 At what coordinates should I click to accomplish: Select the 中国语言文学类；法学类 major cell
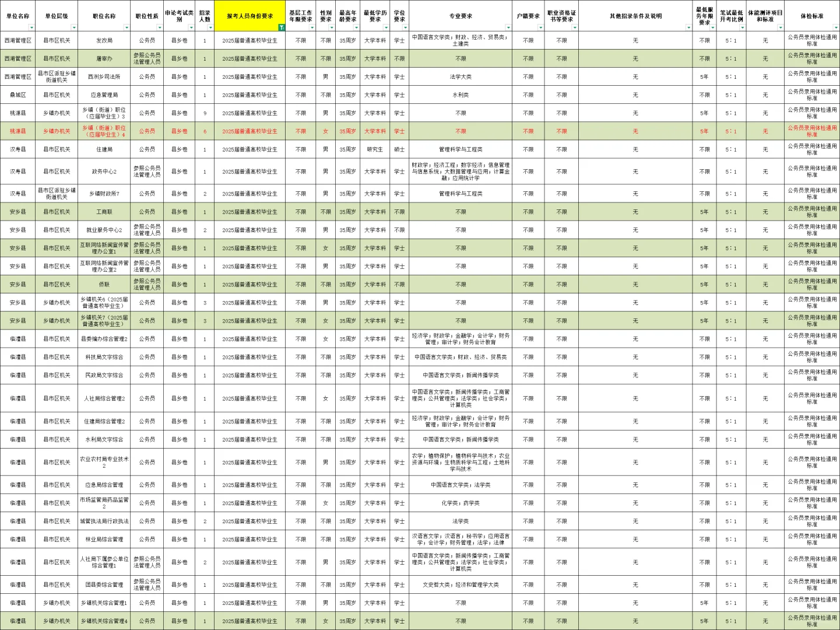(x=461, y=485)
